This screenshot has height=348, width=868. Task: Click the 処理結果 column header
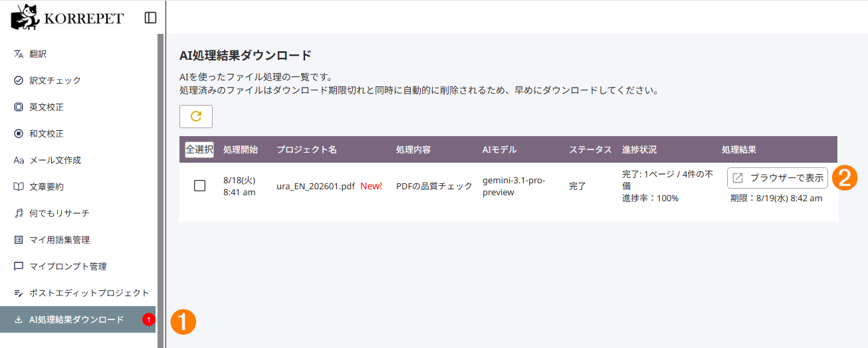[739, 149]
